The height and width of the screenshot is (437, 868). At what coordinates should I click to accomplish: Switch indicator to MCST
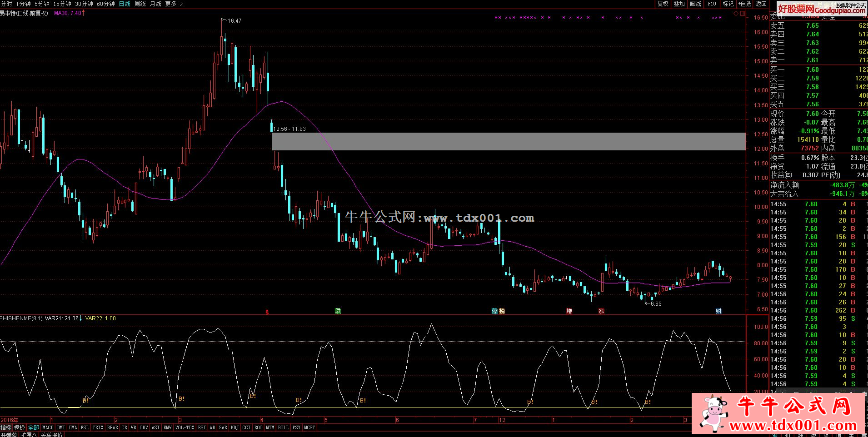[309, 427]
